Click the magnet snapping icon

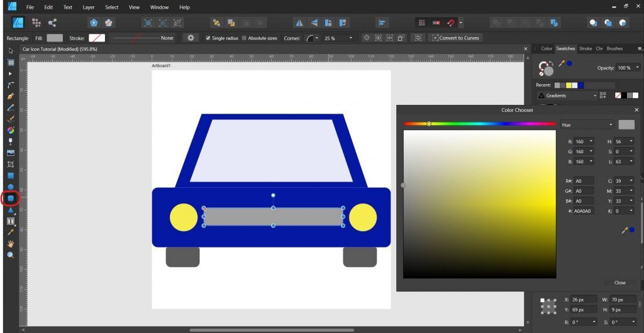click(450, 23)
